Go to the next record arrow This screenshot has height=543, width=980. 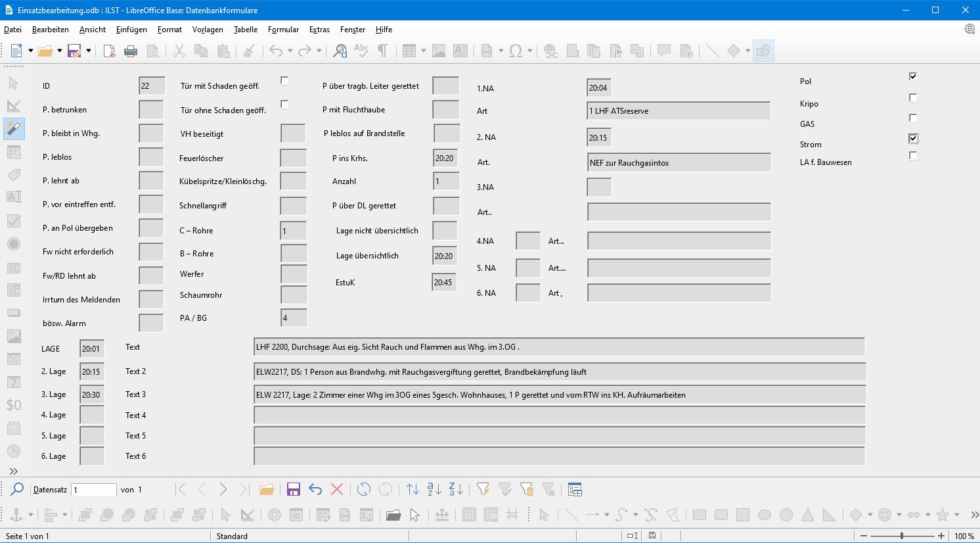click(x=223, y=490)
